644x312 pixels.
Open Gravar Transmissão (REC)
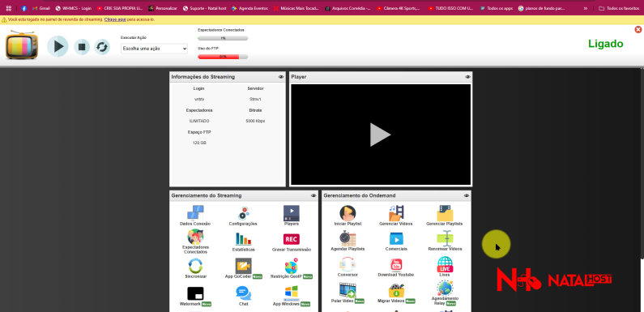(x=291, y=242)
